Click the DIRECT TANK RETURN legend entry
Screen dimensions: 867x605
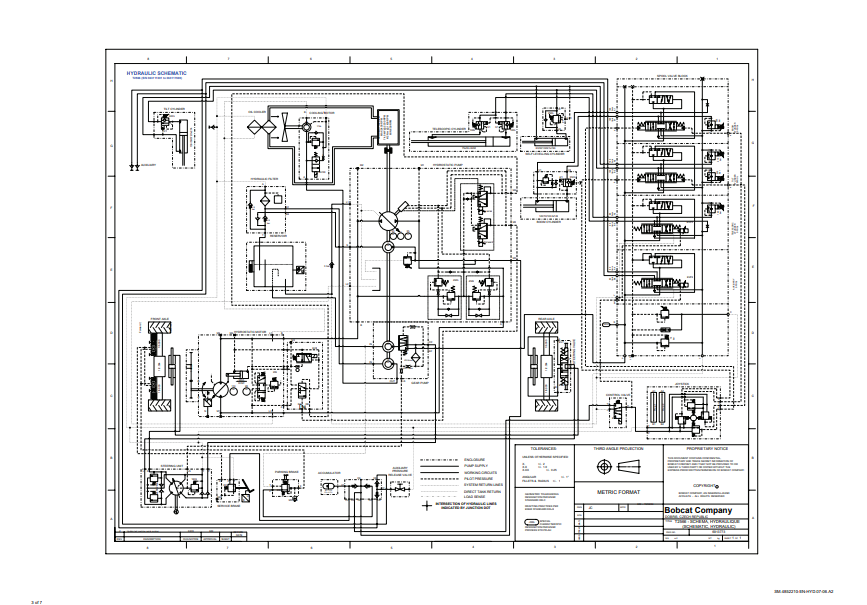click(483, 491)
